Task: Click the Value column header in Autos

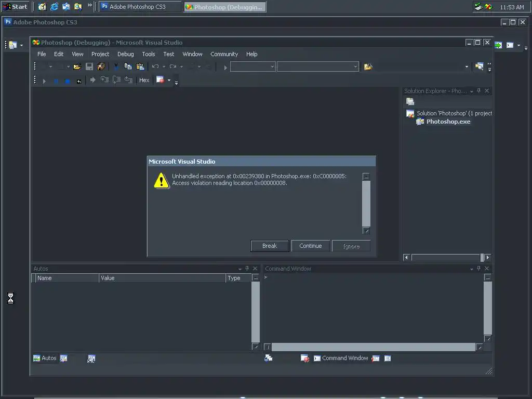Action: point(162,278)
